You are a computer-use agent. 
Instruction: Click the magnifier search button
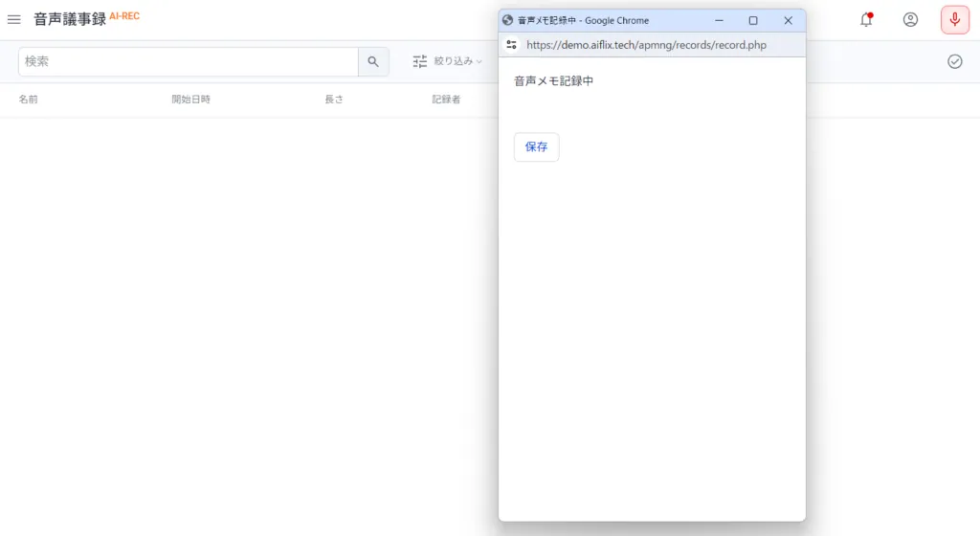point(373,61)
